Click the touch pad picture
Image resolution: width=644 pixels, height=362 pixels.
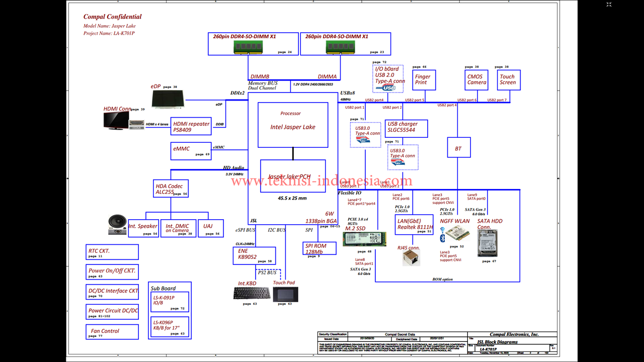coord(285,294)
